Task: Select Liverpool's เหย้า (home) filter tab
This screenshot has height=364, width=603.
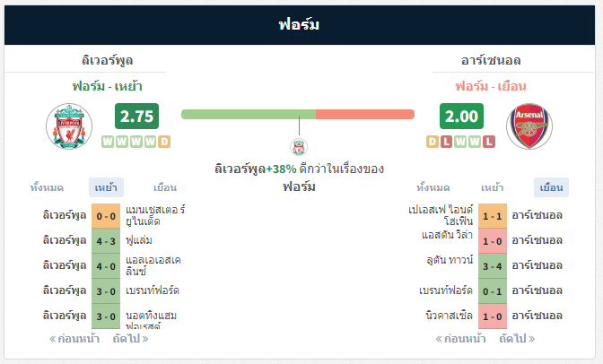Action: (x=106, y=187)
